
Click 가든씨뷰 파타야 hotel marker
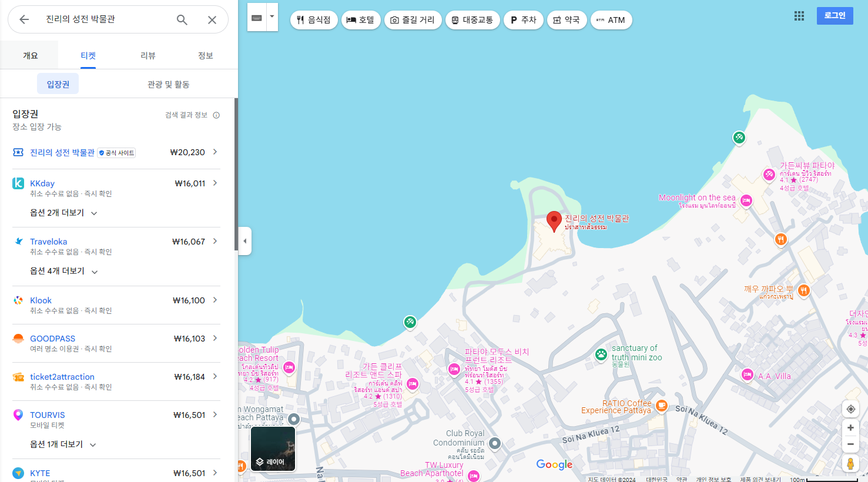coord(769,174)
